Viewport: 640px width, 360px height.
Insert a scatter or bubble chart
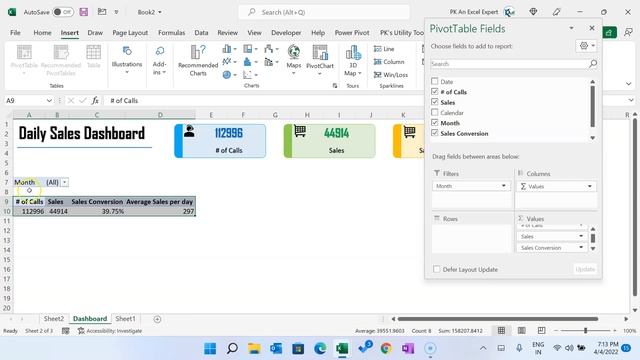coord(250,75)
